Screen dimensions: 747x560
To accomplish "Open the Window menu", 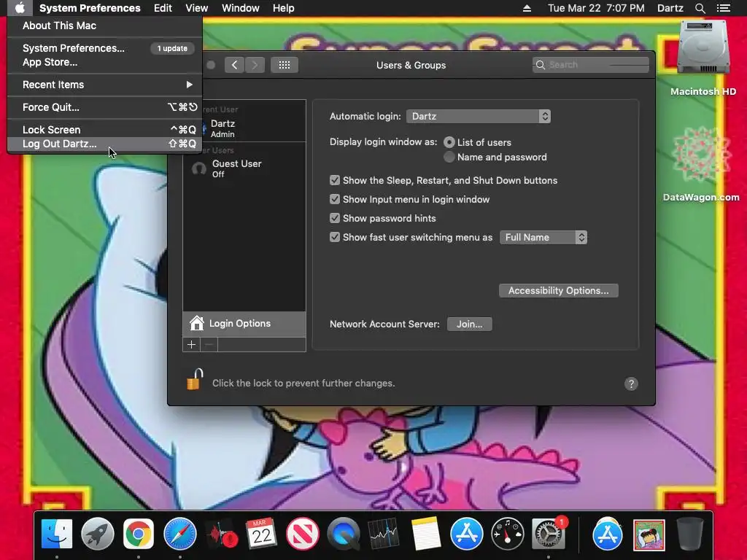I will [x=241, y=8].
